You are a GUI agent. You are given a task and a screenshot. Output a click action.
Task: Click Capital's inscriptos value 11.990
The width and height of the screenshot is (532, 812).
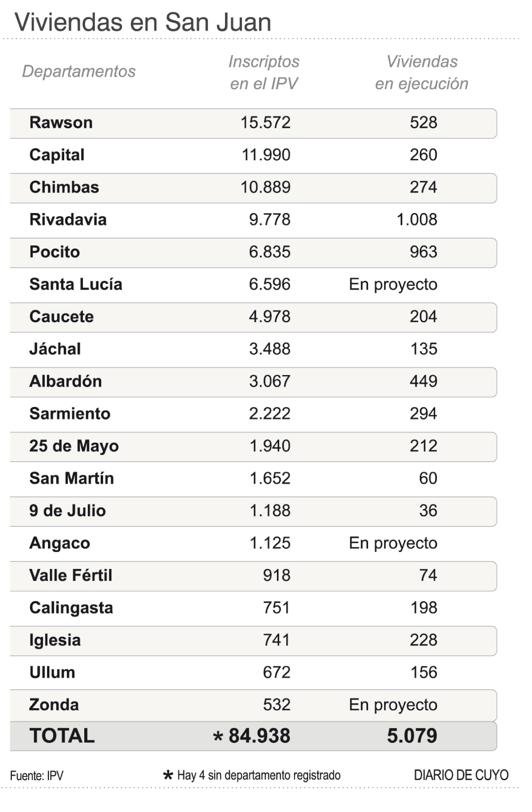(266, 155)
